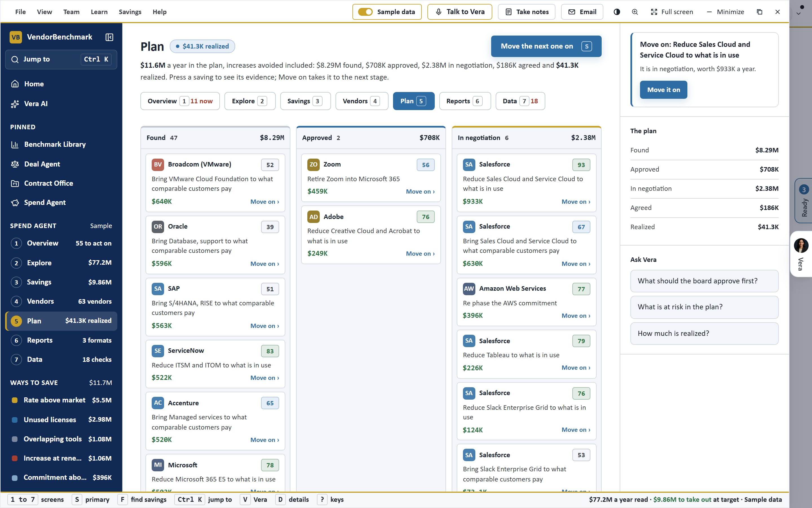Toggle the contrast theme icon
This screenshot has width=812, height=508.
617,12
